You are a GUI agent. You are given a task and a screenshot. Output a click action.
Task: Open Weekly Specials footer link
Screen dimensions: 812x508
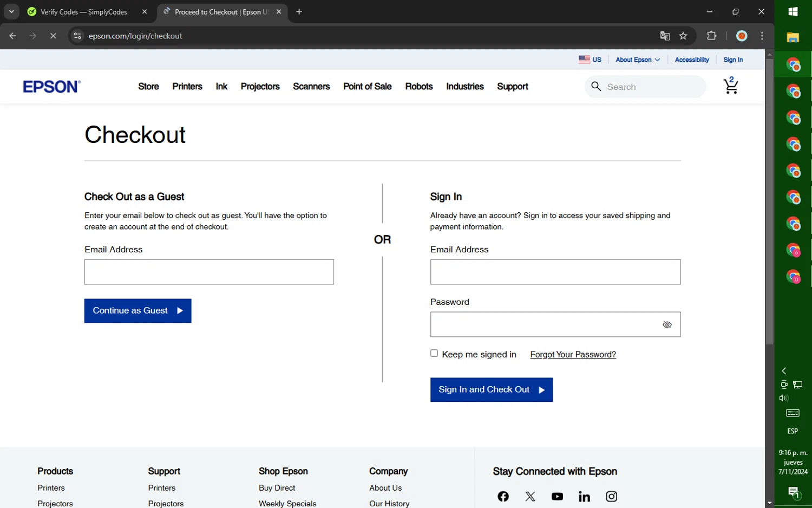pyautogui.click(x=287, y=503)
